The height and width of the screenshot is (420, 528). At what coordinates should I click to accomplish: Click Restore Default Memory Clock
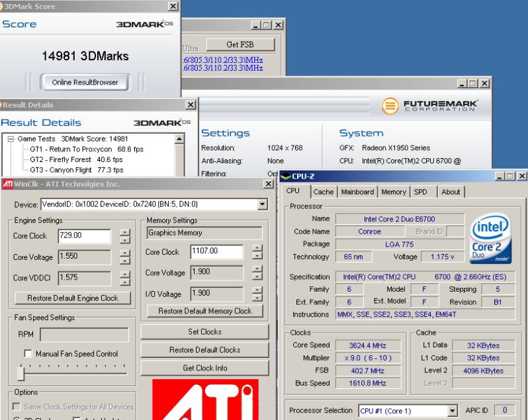click(x=205, y=311)
